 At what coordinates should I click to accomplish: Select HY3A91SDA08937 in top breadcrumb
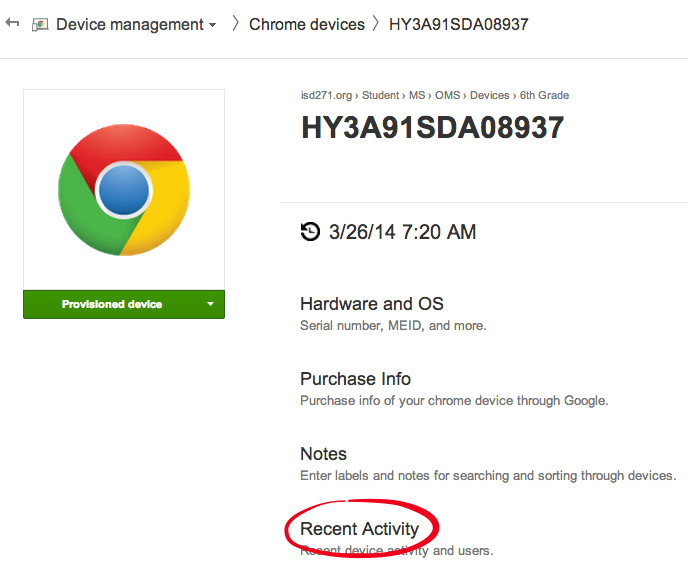(458, 24)
